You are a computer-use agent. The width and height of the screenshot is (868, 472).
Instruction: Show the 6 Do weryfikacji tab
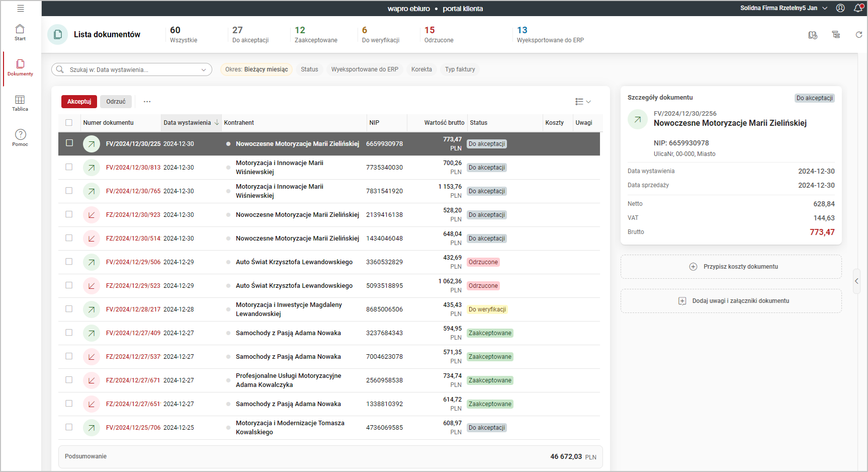pos(381,34)
